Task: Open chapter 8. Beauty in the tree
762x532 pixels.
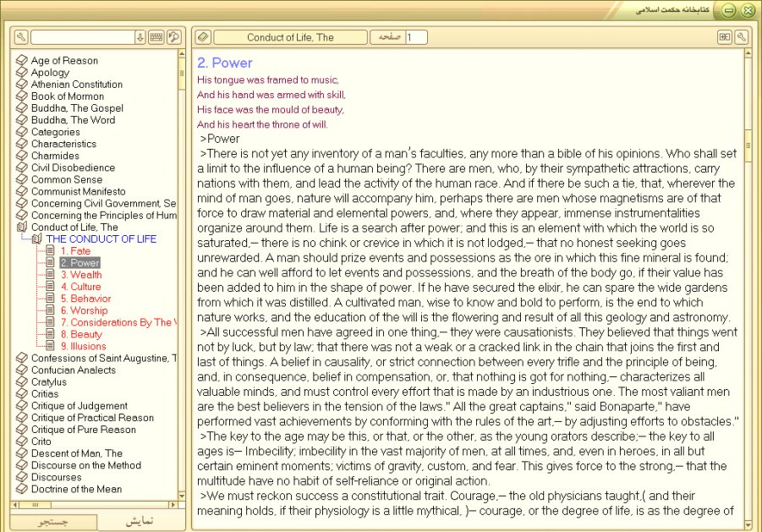Action: (81, 334)
